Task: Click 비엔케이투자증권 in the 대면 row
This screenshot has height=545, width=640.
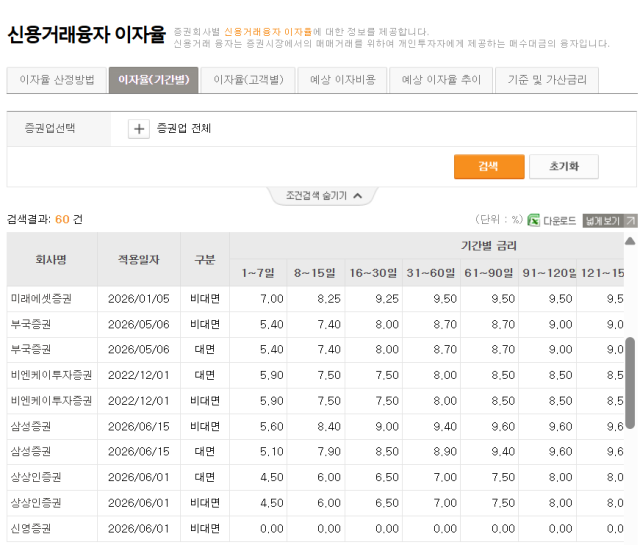Action: [x=51, y=375]
